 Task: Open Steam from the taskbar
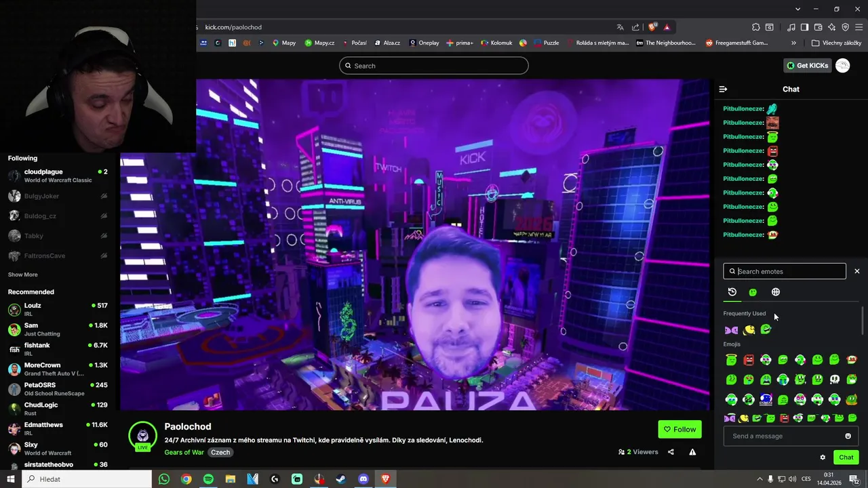click(x=341, y=479)
